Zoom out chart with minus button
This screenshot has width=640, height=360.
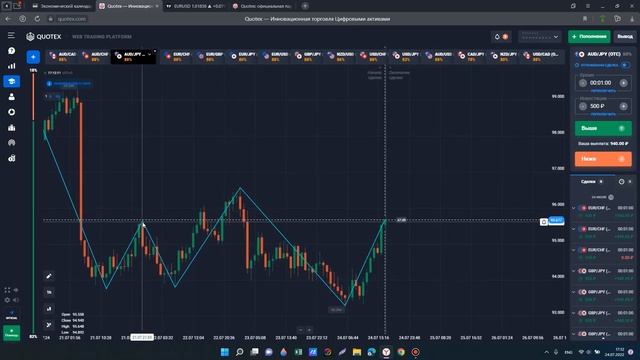(301, 330)
